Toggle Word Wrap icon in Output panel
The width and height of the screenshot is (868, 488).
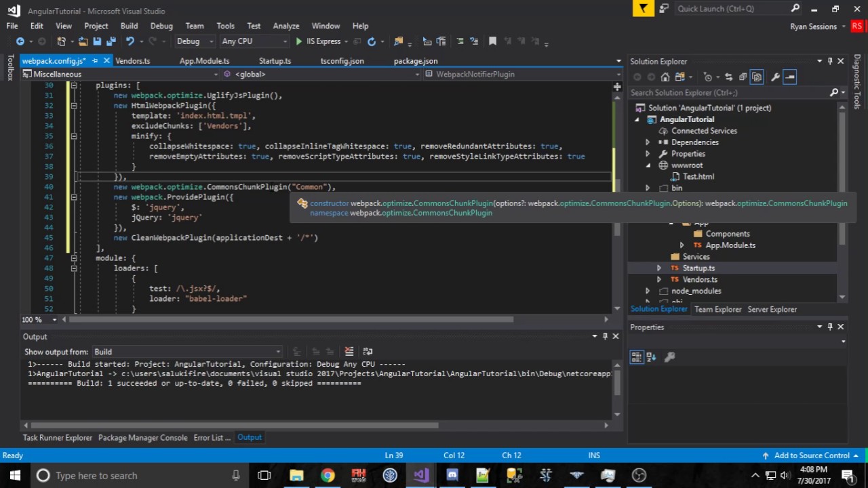(x=368, y=351)
